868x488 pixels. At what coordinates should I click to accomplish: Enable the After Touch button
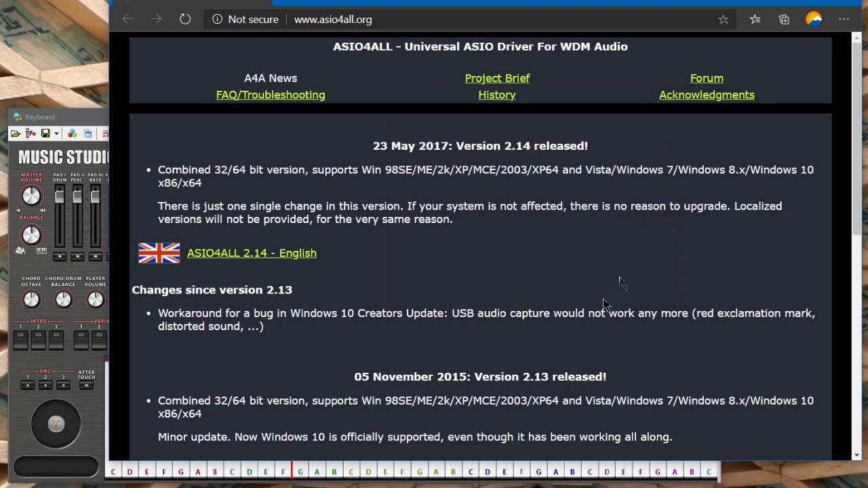[x=86, y=385]
